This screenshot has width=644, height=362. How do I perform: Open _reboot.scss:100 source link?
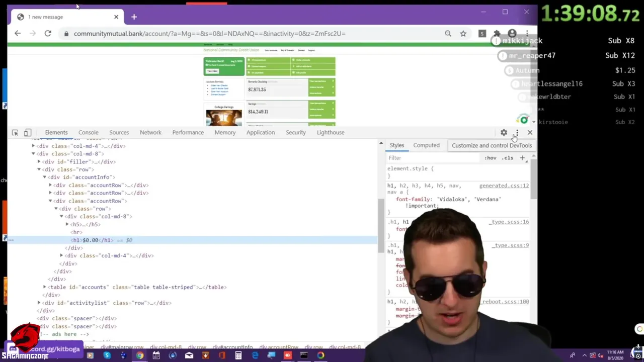tap(506, 302)
